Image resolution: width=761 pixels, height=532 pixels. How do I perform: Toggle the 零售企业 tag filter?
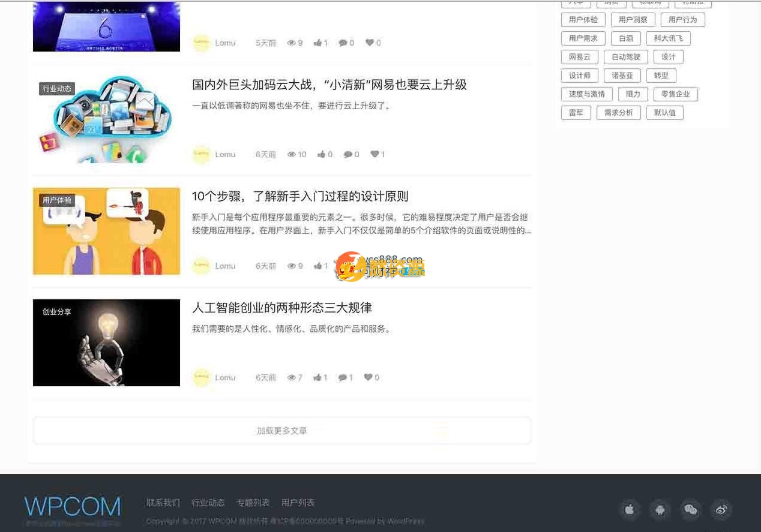676,94
